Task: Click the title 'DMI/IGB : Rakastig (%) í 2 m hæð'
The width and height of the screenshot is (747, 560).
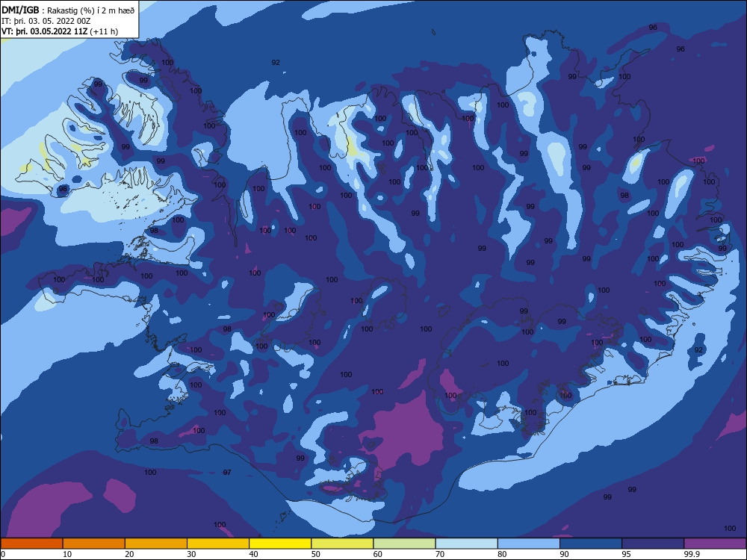Action: [x=68, y=10]
